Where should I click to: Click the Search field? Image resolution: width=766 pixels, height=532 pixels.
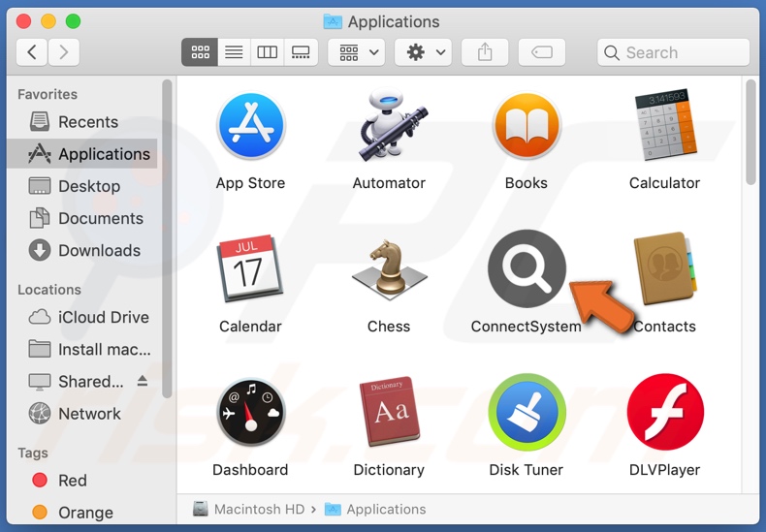(x=674, y=52)
